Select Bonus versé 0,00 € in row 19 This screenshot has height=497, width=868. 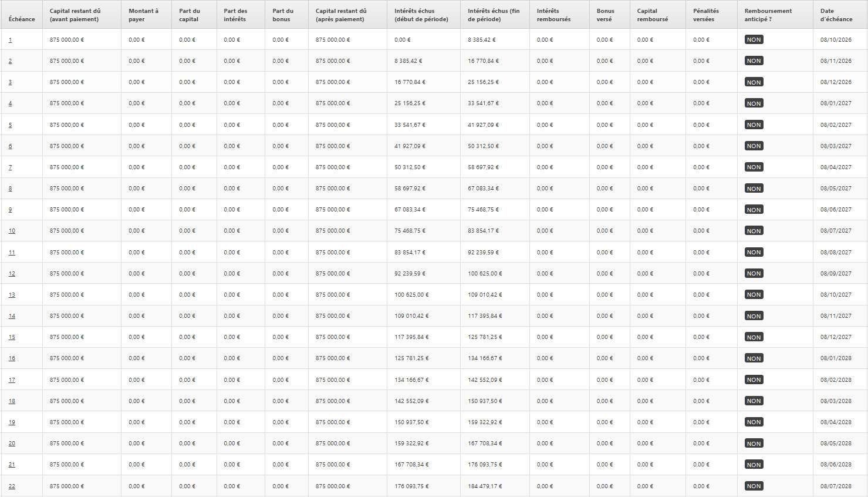pyautogui.click(x=604, y=422)
